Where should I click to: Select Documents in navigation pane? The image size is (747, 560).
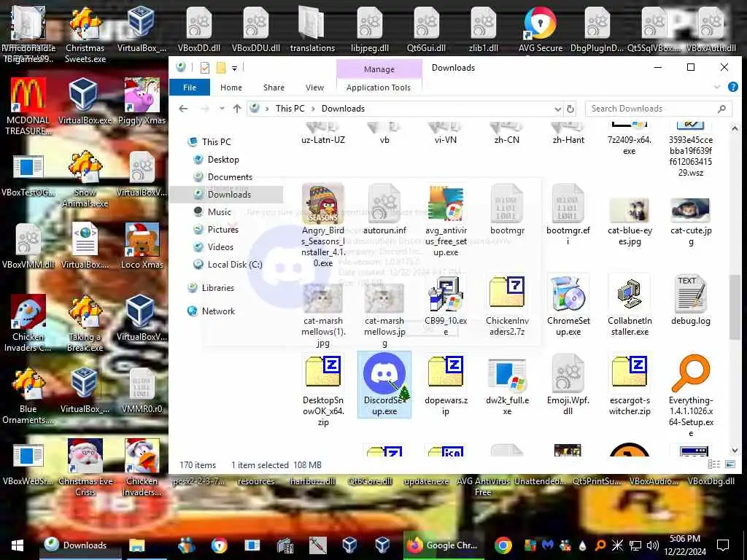pyautogui.click(x=230, y=177)
